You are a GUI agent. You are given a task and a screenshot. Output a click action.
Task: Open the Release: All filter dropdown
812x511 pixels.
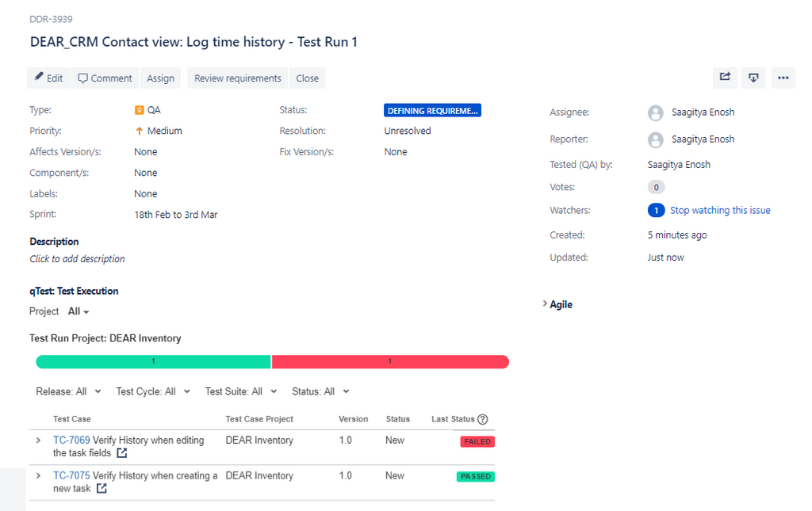[x=68, y=391]
